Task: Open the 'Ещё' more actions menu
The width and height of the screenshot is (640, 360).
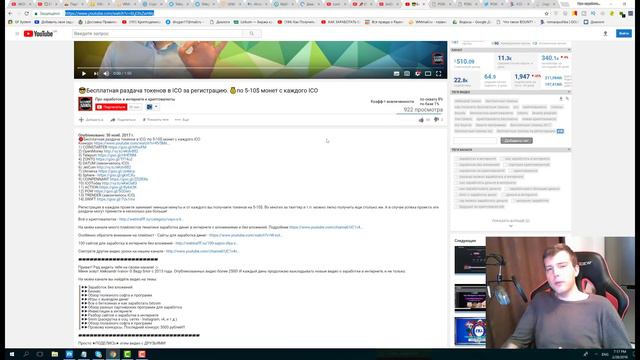Action: tap(182, 120)
